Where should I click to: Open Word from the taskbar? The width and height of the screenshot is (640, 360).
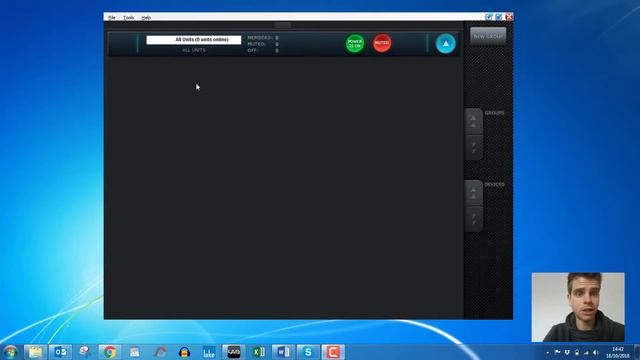point(283,352)
